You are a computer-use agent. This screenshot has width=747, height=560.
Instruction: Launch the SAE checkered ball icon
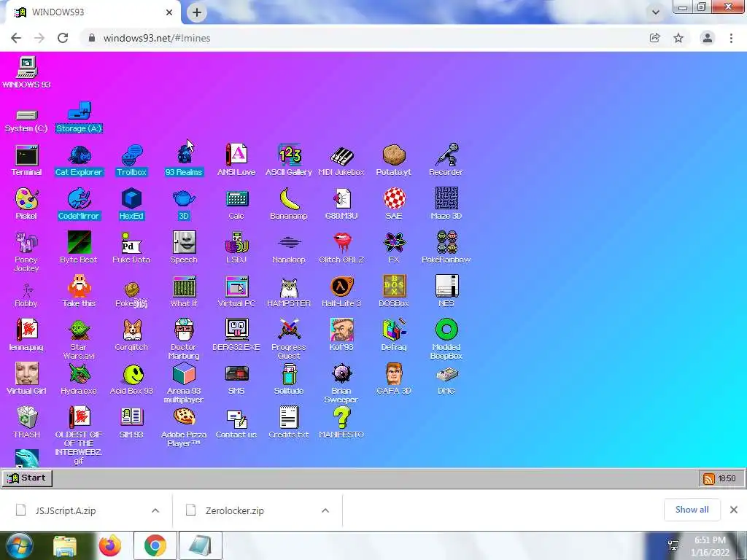click(x=393, y=199)
